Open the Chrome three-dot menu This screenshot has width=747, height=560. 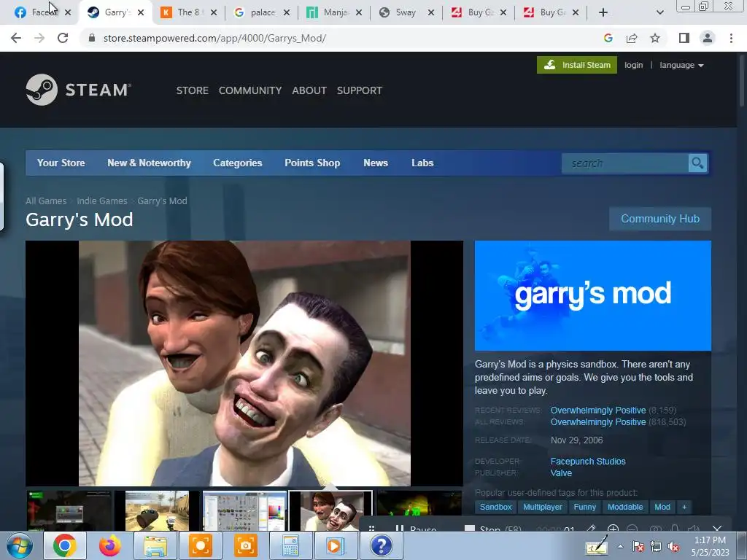(x=731, y=38)
